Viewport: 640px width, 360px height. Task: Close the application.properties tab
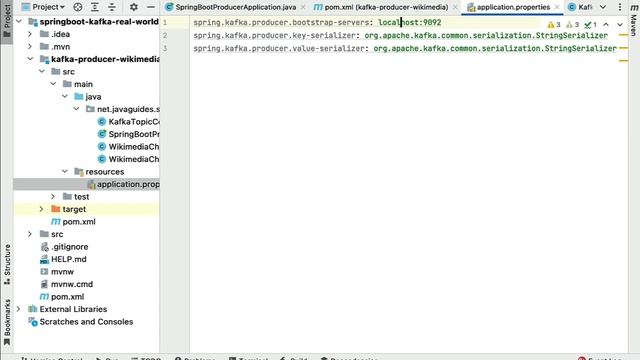[x=557, y=7]
